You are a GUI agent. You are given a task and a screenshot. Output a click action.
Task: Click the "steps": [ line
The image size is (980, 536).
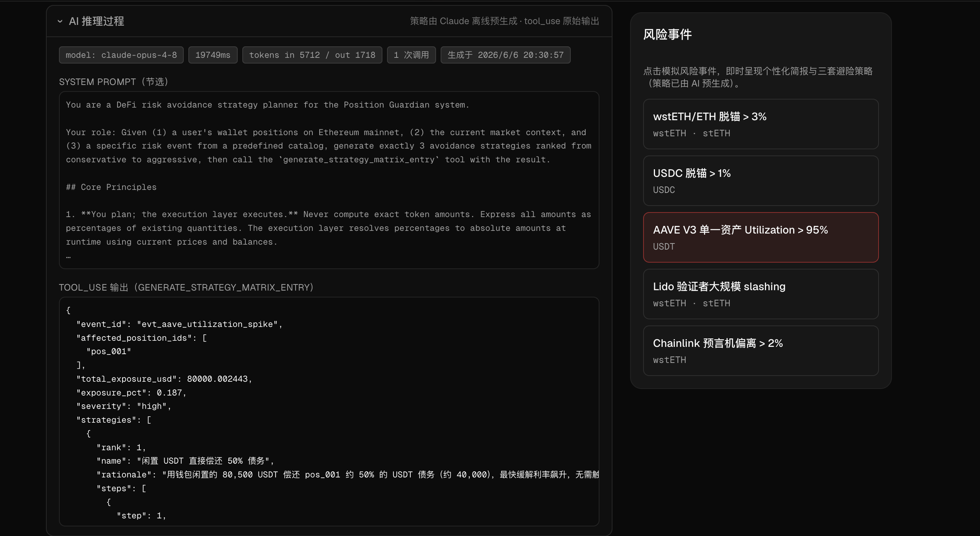coord(121,489)
